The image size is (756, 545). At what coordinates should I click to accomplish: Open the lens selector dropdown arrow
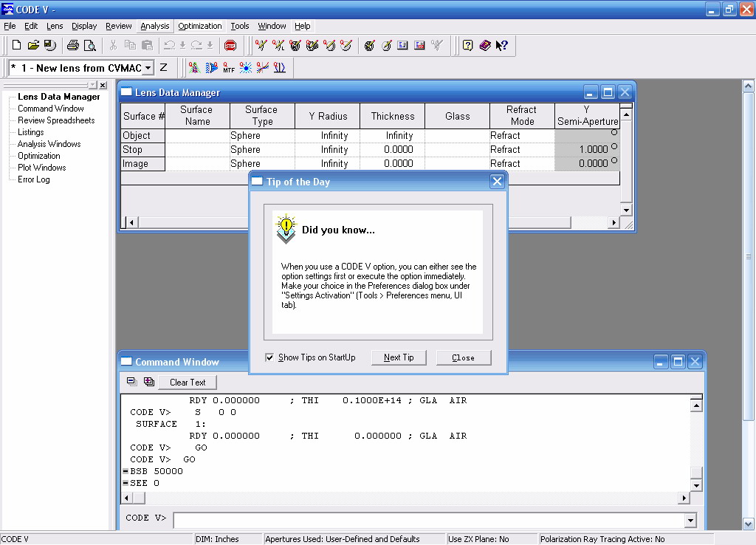(x=148, y=68)
